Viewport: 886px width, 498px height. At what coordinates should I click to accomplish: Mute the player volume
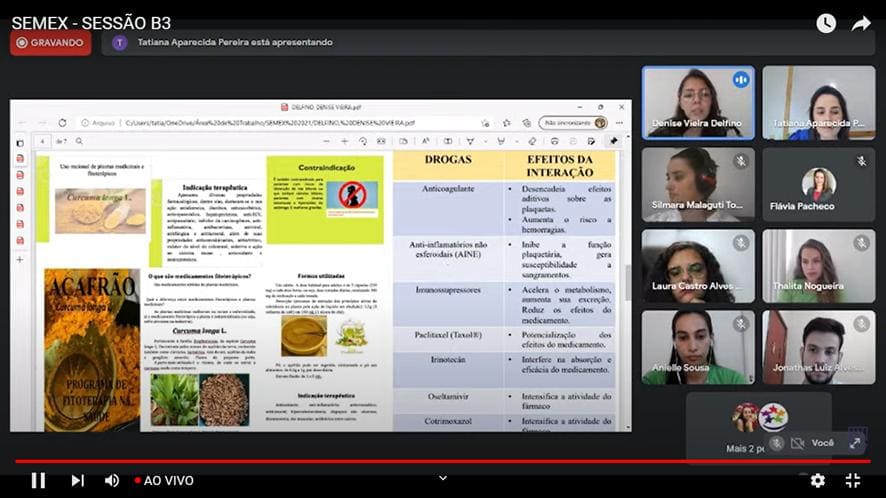coord(112,480)
